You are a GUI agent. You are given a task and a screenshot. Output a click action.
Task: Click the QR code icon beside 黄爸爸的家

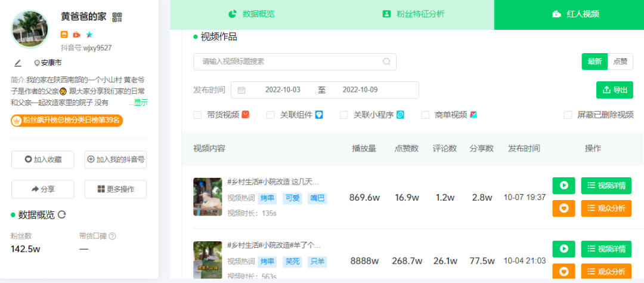(x=117, y=17)
